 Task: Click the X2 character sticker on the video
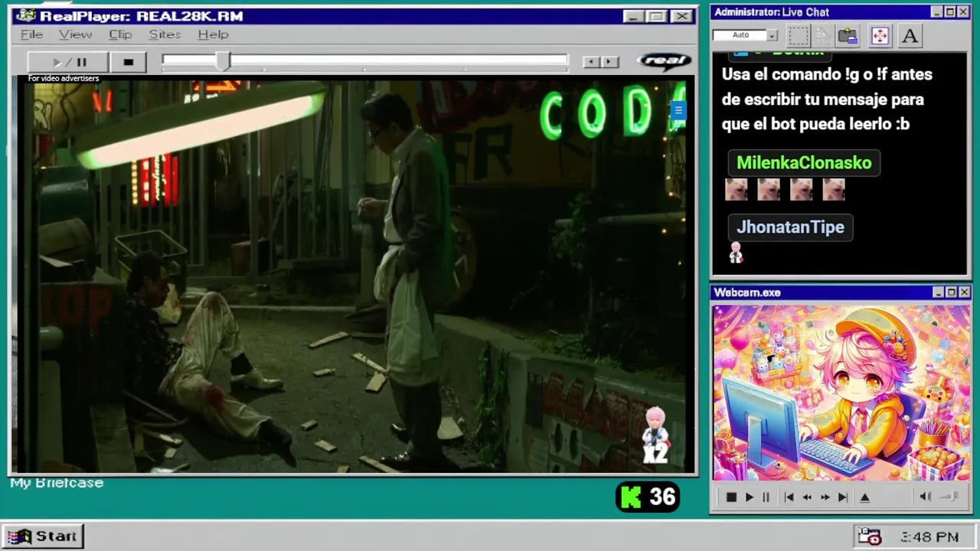656,435
